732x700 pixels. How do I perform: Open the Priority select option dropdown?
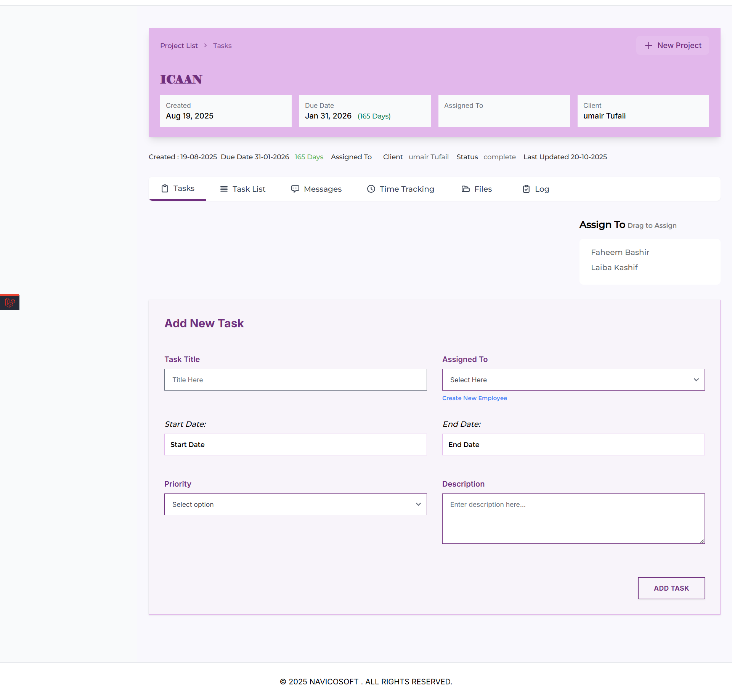(x=295, y=505)
